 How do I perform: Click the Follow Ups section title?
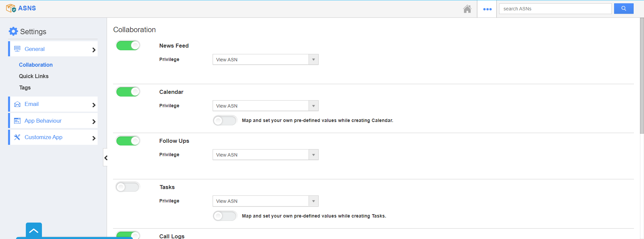[x=174, y=141]
